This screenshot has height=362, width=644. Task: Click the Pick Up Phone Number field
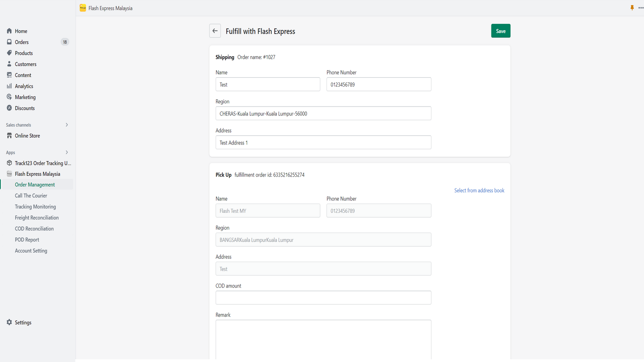[379, 211]
